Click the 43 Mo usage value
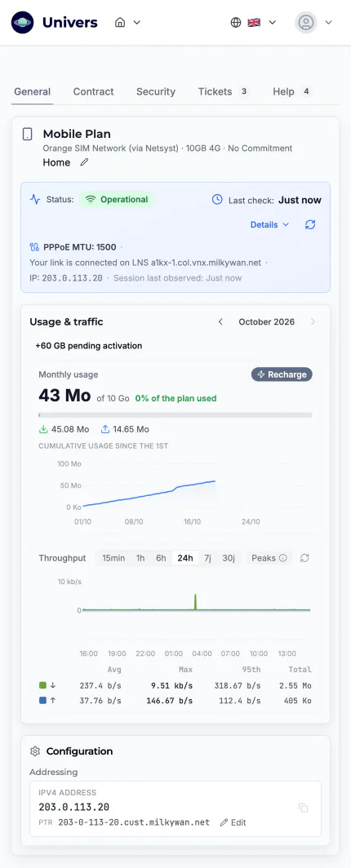 (64, 395)
